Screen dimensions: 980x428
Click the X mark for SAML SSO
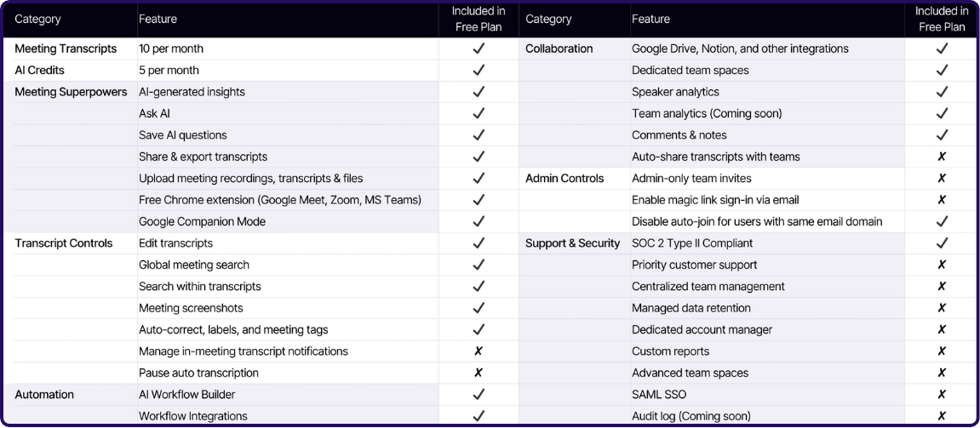coord(942,395)
